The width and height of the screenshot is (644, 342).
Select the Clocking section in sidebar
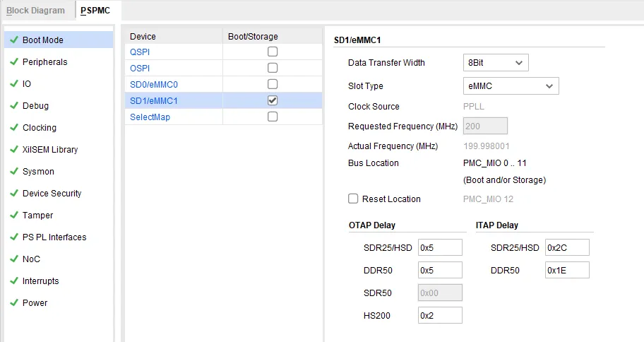pos(39,128)
